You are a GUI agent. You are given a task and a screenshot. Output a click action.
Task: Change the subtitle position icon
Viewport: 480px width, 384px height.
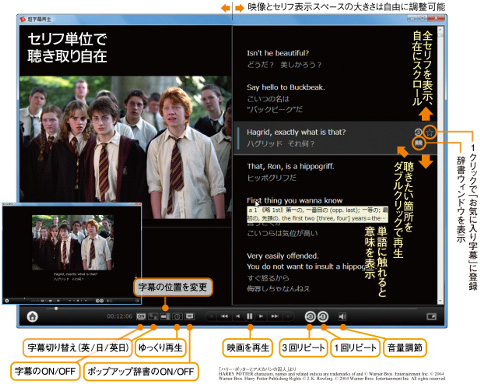[165, 316]
